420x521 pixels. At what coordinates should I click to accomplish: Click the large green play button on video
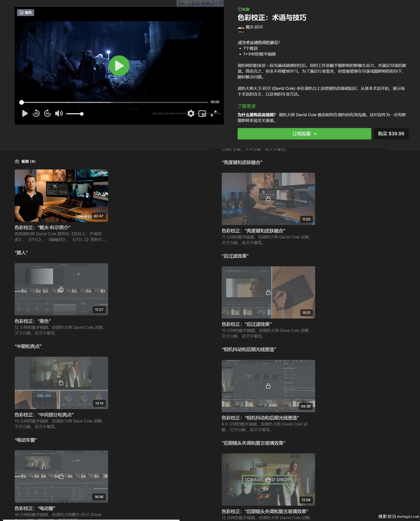119,66
